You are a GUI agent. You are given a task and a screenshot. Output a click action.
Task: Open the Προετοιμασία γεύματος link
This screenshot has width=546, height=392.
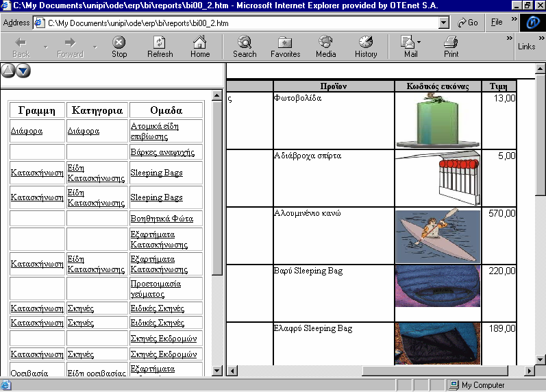156,289
